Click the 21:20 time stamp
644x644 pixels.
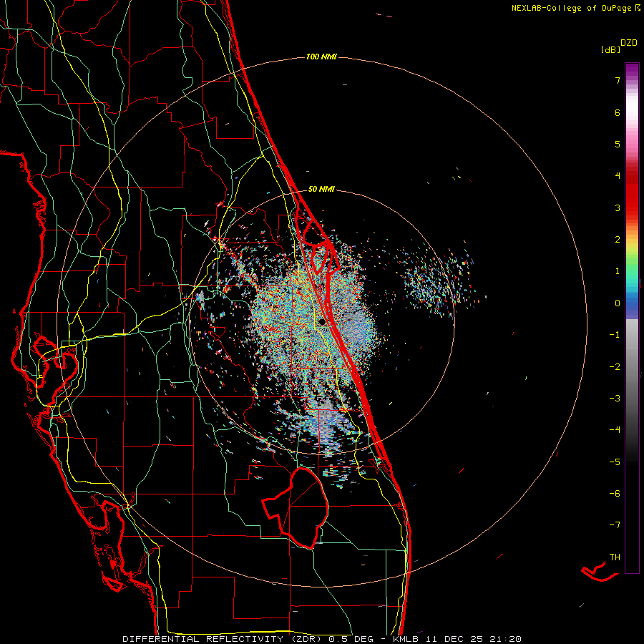(505, 639)
